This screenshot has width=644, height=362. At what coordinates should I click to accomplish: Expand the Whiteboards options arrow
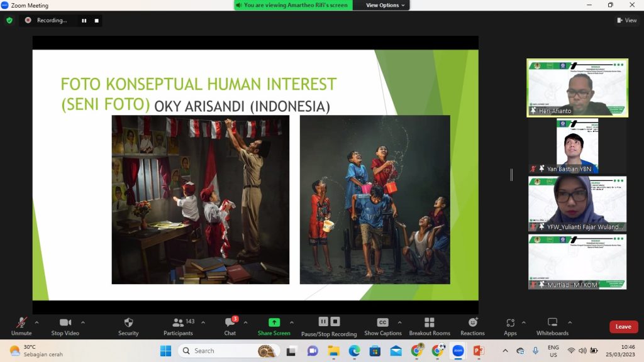click(x=570, y=322)
